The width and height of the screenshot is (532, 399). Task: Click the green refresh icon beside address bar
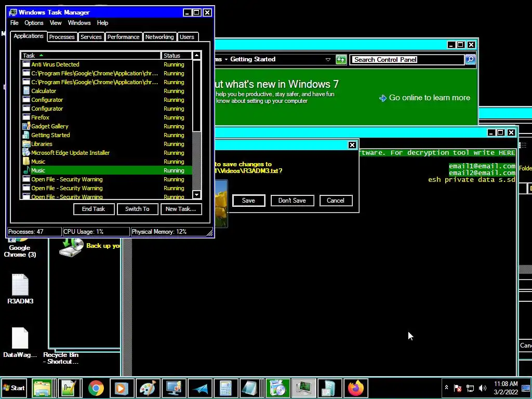point(341,59)
